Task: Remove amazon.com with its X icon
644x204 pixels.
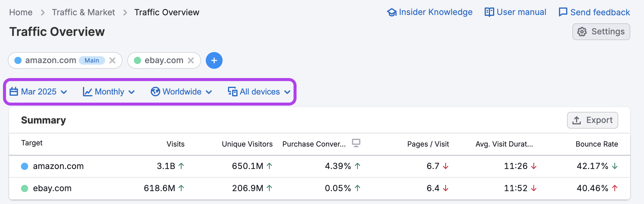Action: click(112, 60)
